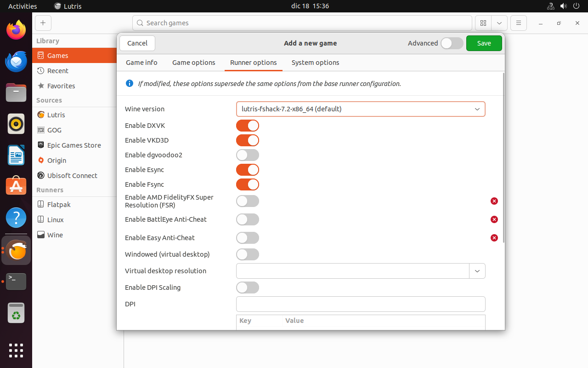The image size is (588, 368).
Task: Click the dialog vertical scrollbar
Action: [x=504, y=157]
